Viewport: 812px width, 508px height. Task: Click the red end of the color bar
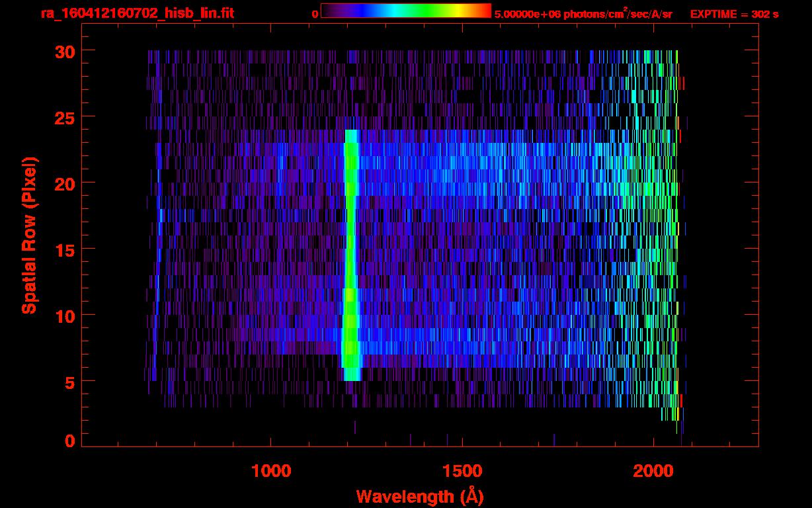485,11
